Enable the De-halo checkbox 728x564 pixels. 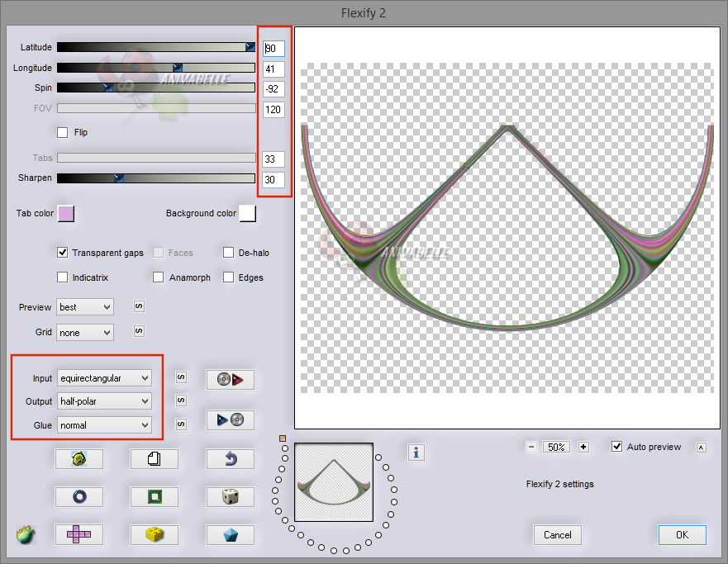tap(228, 253)
